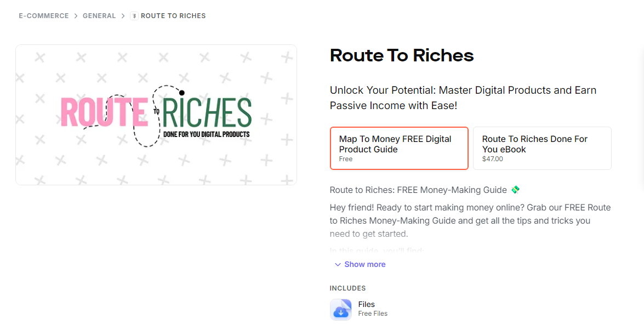Click the Free price label on the selected card
The image size is (644, 330).
[345, 159]
